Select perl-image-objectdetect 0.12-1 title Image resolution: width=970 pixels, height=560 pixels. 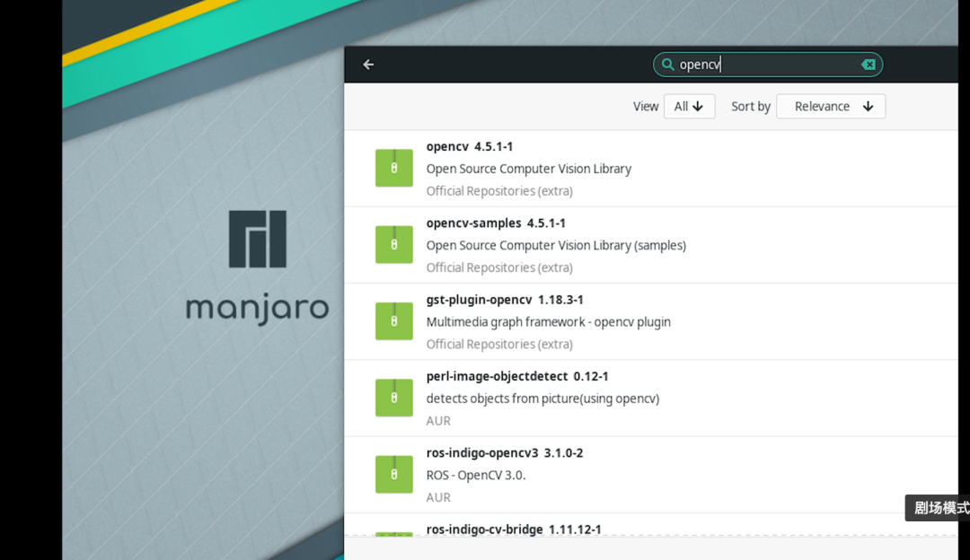pyautogui.click(x=517, y=376)
